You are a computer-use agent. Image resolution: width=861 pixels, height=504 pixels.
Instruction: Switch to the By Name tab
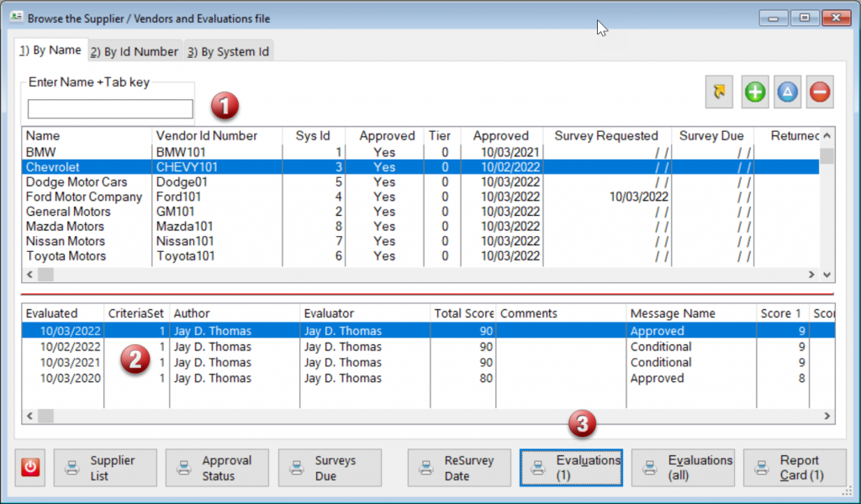click(50, 50)
